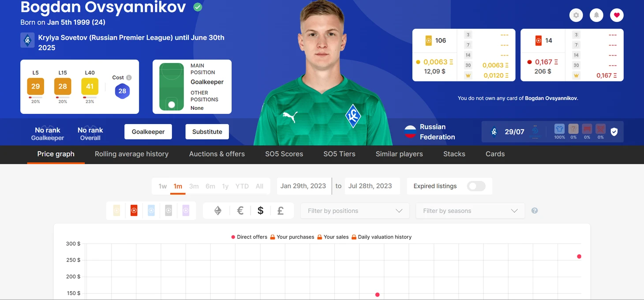Switch prices to Pound symbol
The image size is (644, 300).
pyautogui.click(x=280, y=211)
